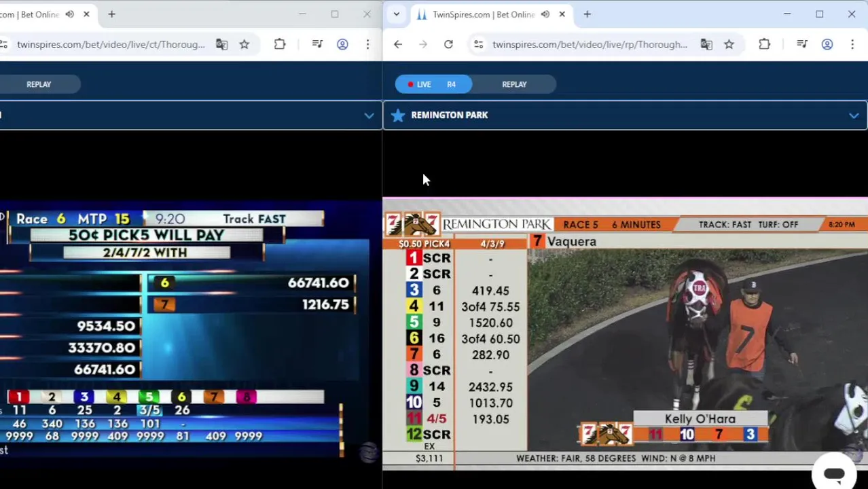This screenshot has width=868, height=489.
Task: Close the TwinSpires.com tab in right window
Action: [562, 14]
